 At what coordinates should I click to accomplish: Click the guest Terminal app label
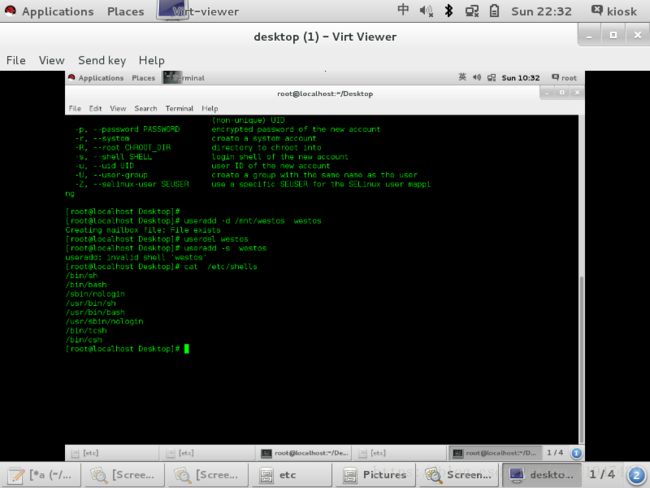pyautogui.click(x=184, y=78)
